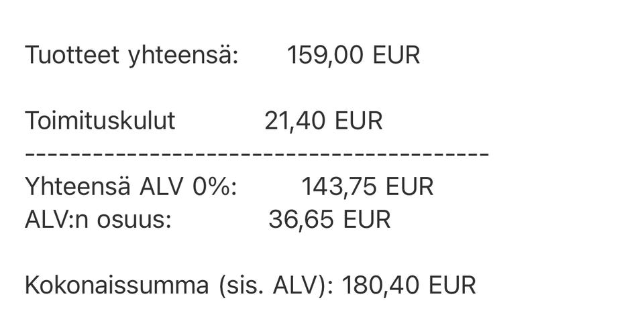Screen dimensions: 644x319
Task: Click the "Toimituskulut" label
Action: tap(100, 121)
